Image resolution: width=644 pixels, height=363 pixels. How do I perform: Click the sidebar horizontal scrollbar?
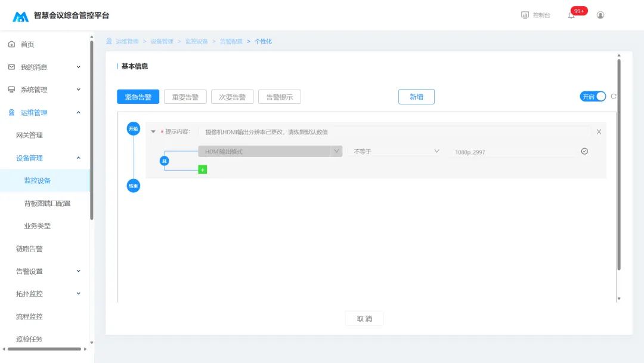pos(44,349)
